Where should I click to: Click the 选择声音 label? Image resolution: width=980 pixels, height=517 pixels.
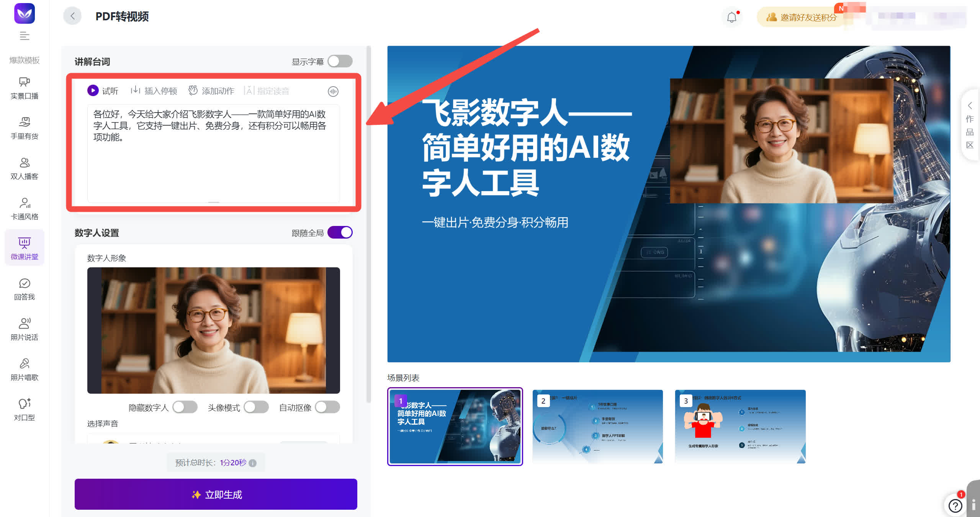click(x=103, y=424)
